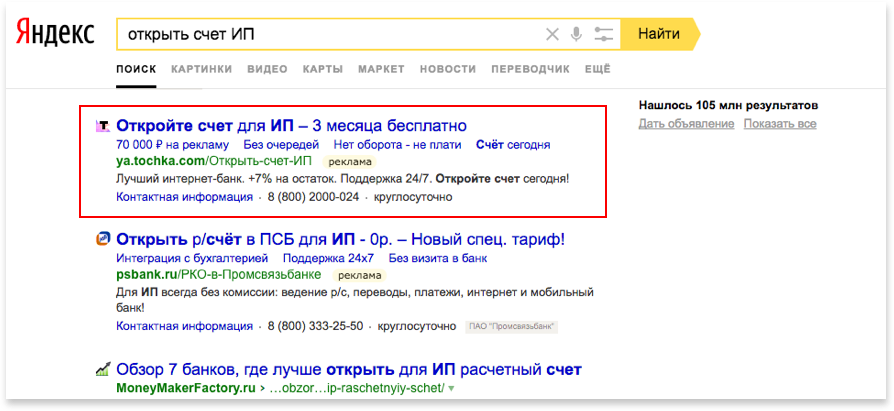Open the МАРКЕТ tab
This screenshot has height=411, width=894.
pos(381,70)
